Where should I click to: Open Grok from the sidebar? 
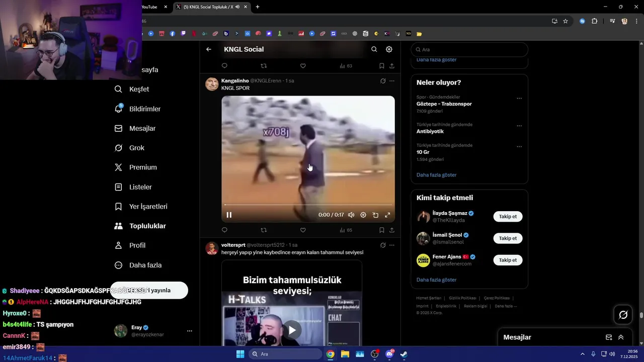[130, 148]
